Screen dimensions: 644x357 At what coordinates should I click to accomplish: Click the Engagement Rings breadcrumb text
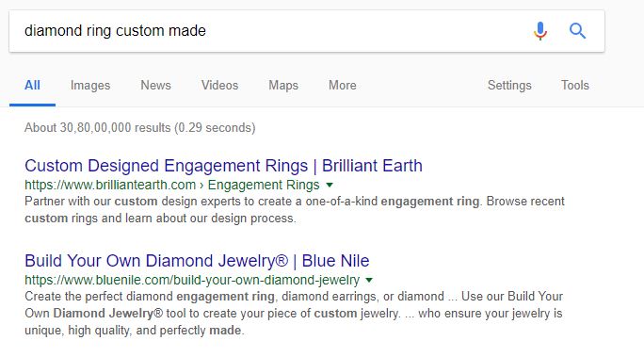(264, 186)
